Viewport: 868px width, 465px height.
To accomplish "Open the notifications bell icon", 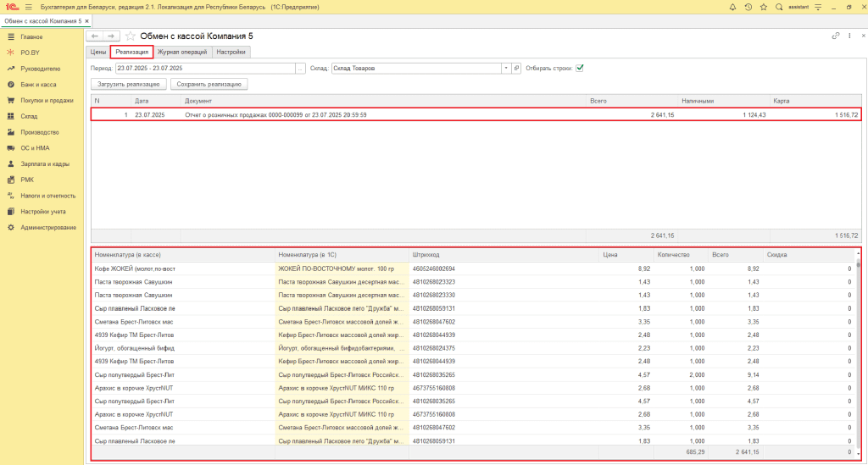I will click(x=732, y=7).
